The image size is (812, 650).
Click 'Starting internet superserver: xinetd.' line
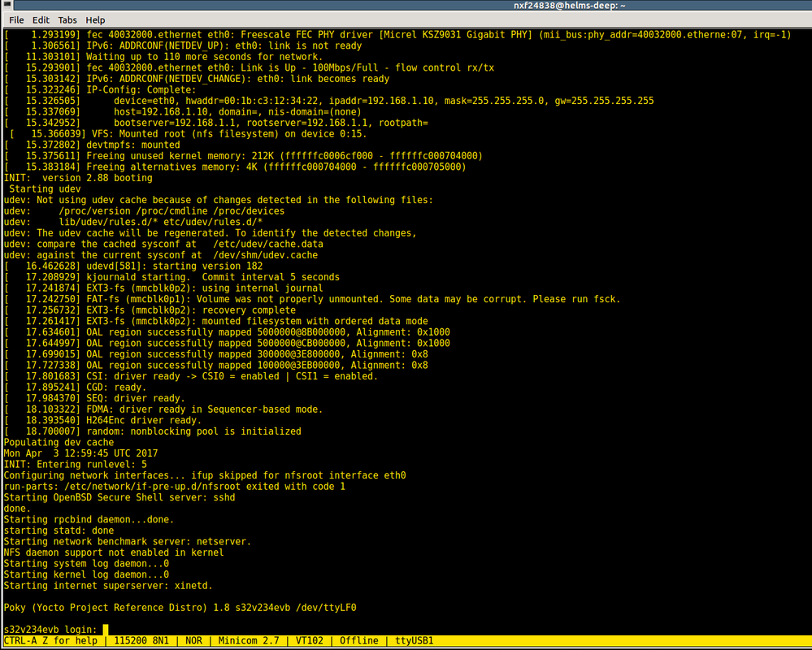[x=108, y=586]
